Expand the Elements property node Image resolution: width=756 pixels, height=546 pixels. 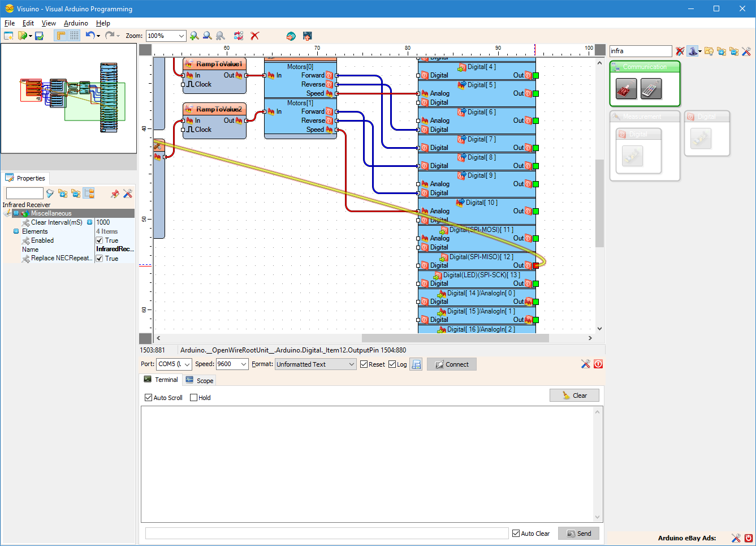pos(16,231)
